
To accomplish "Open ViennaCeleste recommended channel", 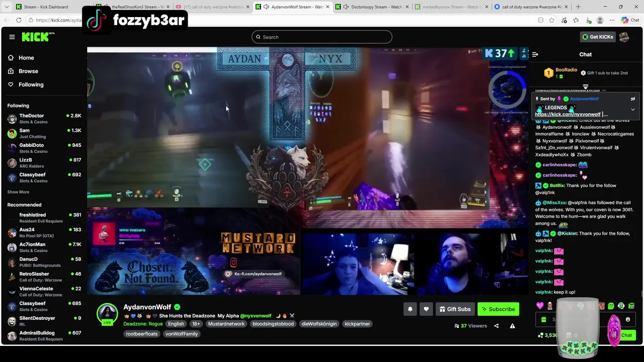I will pos(44,292).
